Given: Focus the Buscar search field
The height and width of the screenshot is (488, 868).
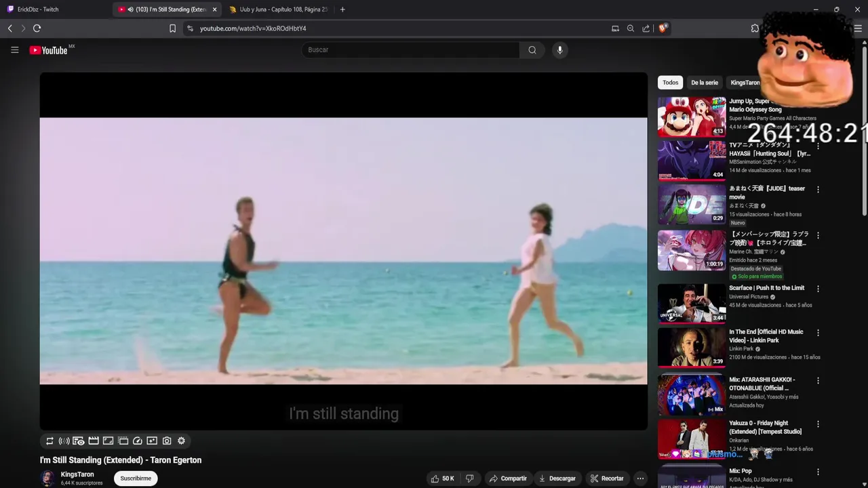Looking at the screenshot, I should pyautogui.click(x=410, y=49).
